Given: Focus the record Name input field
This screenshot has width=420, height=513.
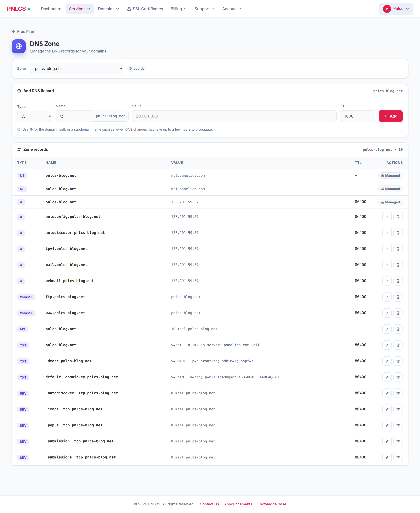Looking at the screenshot, I should point(73,116).
